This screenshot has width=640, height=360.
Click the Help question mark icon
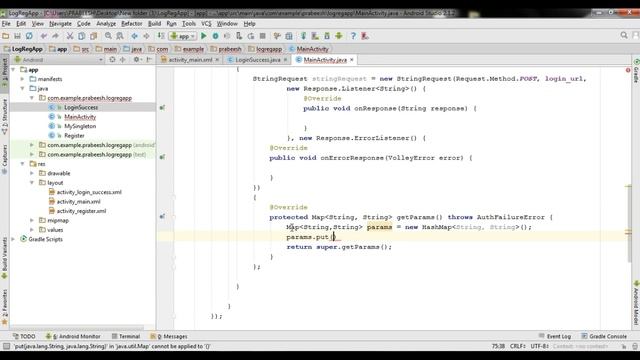[353, 36]
